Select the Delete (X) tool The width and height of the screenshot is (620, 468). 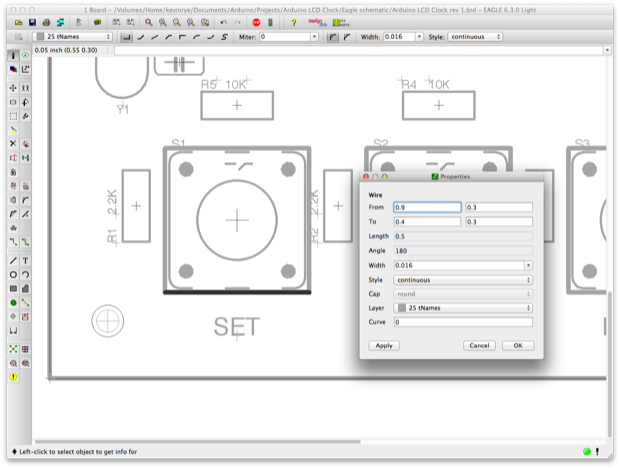(13, 144)
